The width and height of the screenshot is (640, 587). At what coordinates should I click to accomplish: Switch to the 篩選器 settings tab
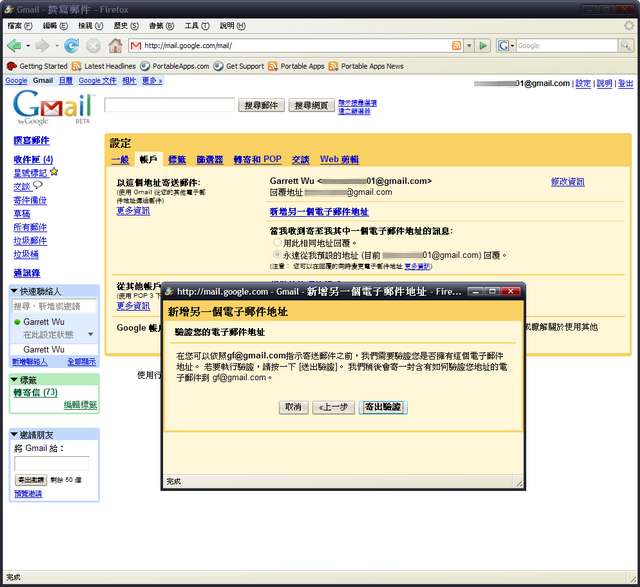210,160
